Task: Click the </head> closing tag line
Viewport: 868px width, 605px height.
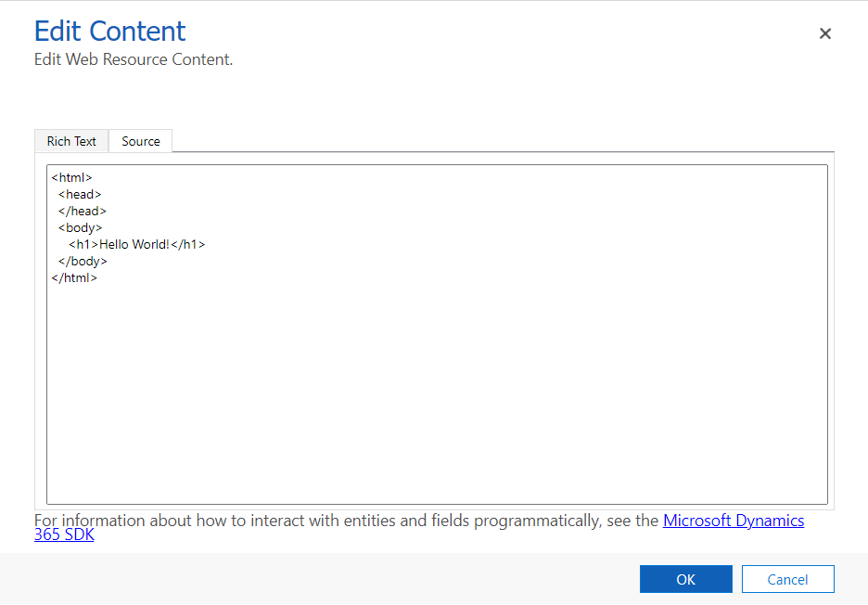Action: point(83,211)
